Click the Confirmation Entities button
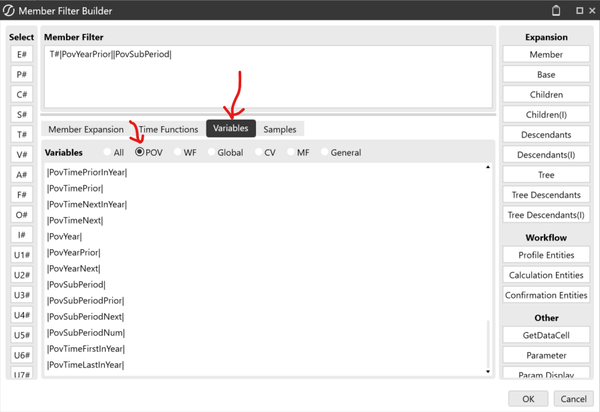The height and width of the screenshot is (412, 600). 546,295
